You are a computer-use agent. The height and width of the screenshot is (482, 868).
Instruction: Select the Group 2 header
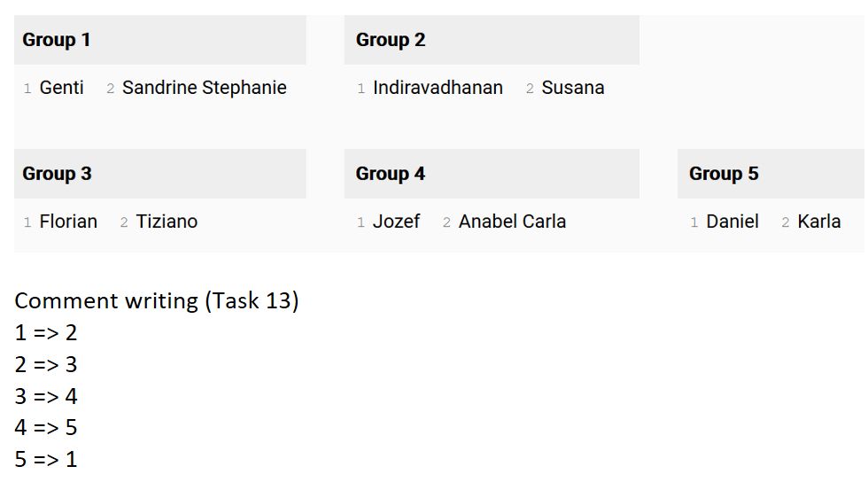391,40
